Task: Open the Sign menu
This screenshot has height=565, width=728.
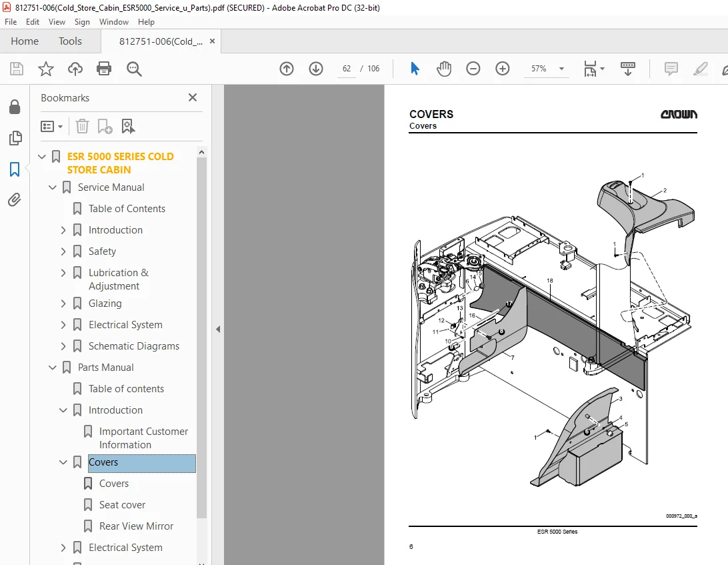Action: (82, 22)
